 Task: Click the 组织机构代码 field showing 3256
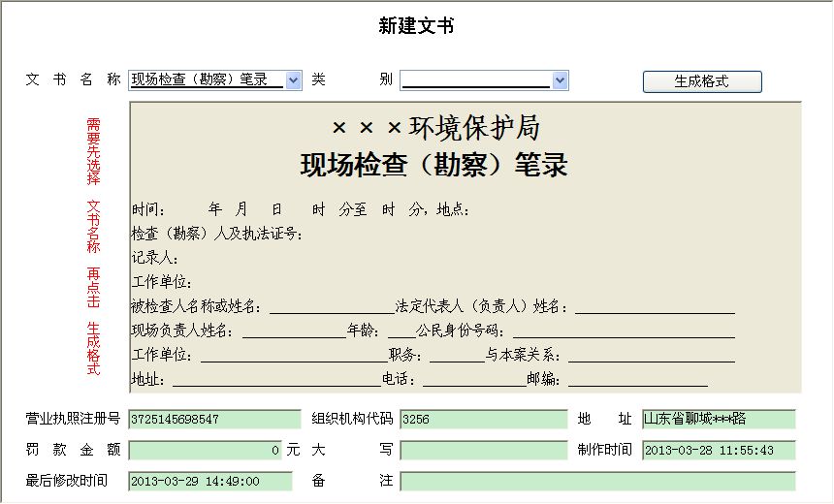(484, 419)
